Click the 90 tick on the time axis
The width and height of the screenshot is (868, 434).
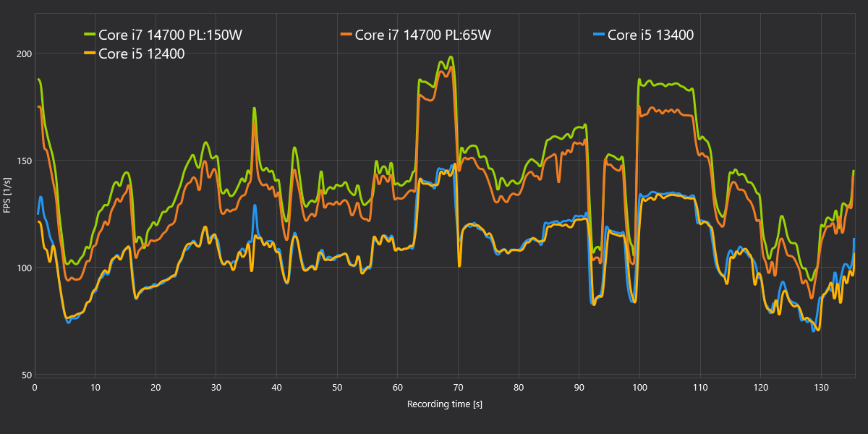click(x=579, y=388)
